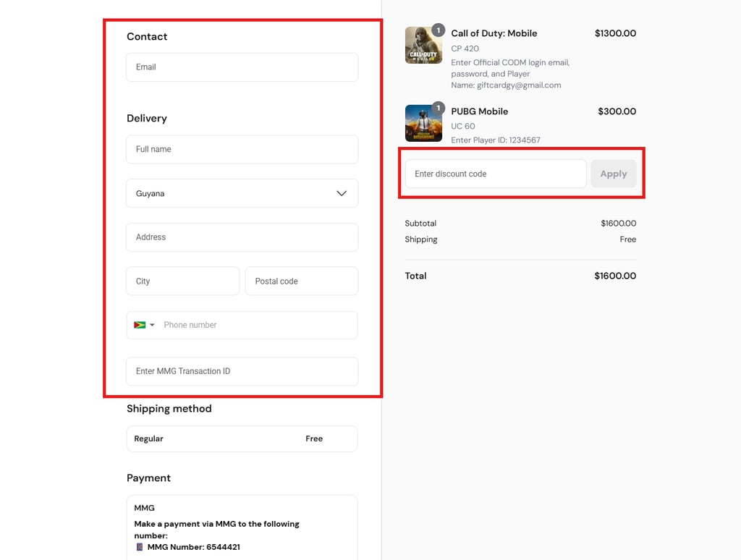Click the Phone number input
This screenshot has width=741, height=560.
click(257, 326)
